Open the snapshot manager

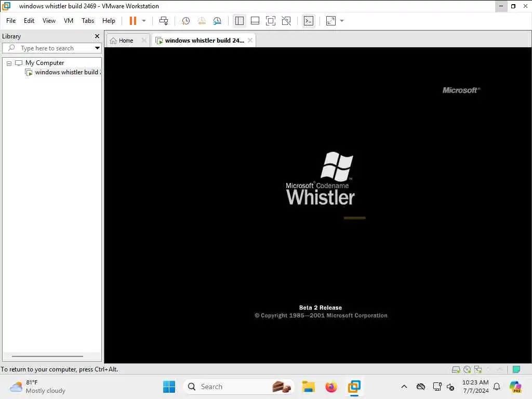point(217,21)
